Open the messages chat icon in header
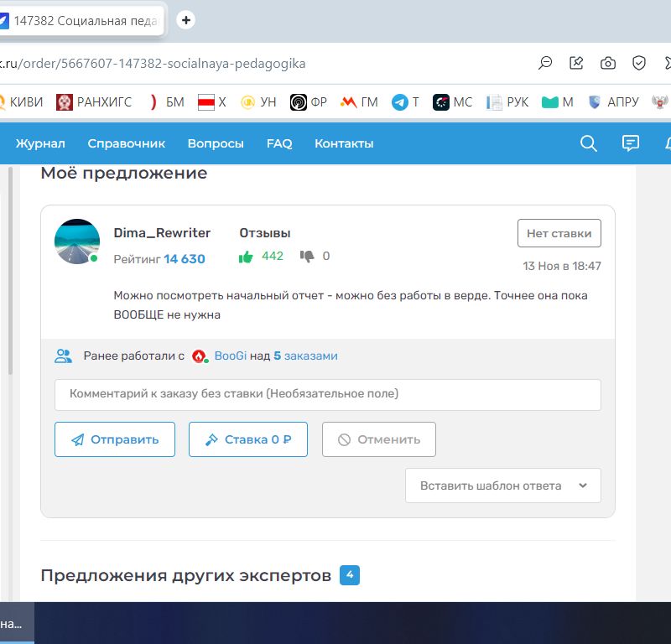The image size is (671, 644). point(631,143)
